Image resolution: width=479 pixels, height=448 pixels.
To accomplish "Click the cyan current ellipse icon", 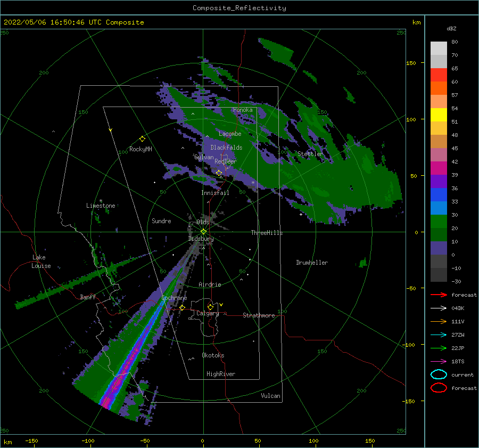I will (439, 374).
